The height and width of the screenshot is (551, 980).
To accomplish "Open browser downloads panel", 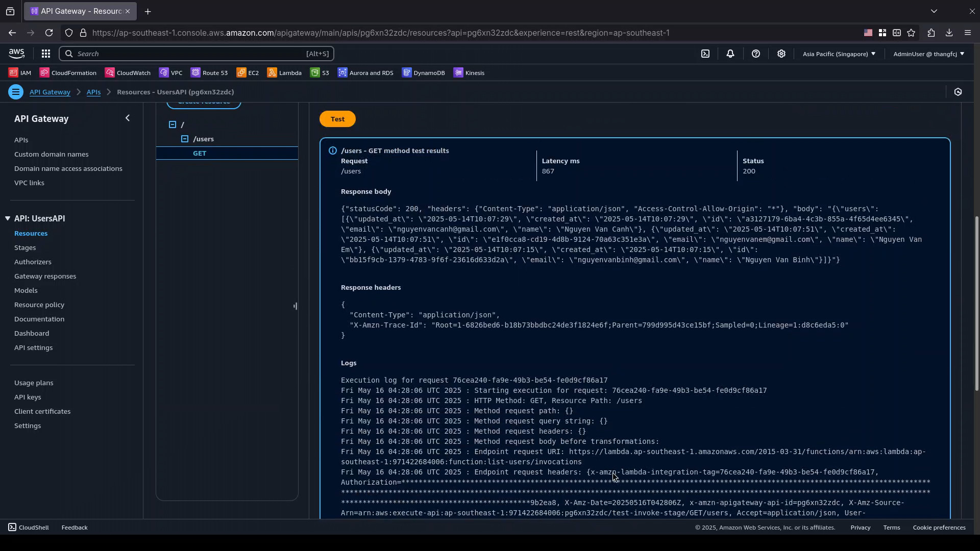I will pyautogui.click(x=949, y=33).
